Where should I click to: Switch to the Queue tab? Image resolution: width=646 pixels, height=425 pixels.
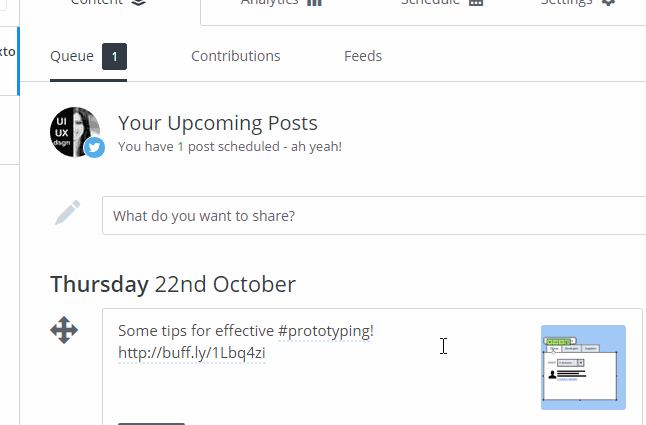tap(72, 56)
